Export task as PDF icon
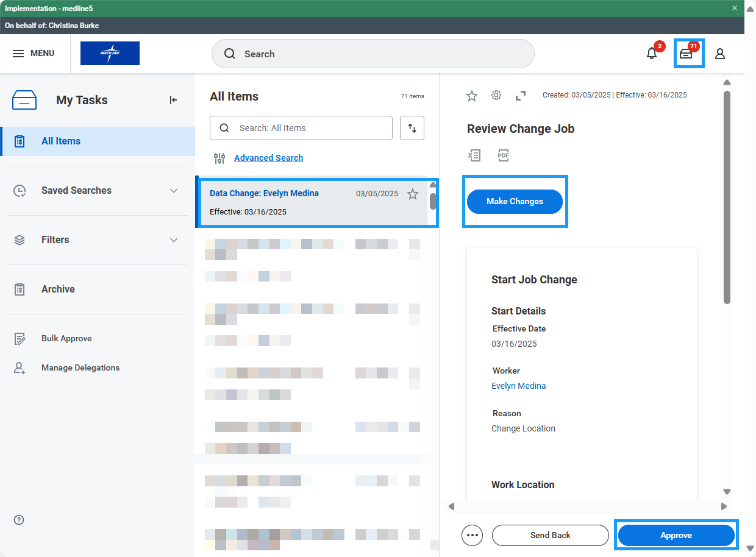 point(503,155)
